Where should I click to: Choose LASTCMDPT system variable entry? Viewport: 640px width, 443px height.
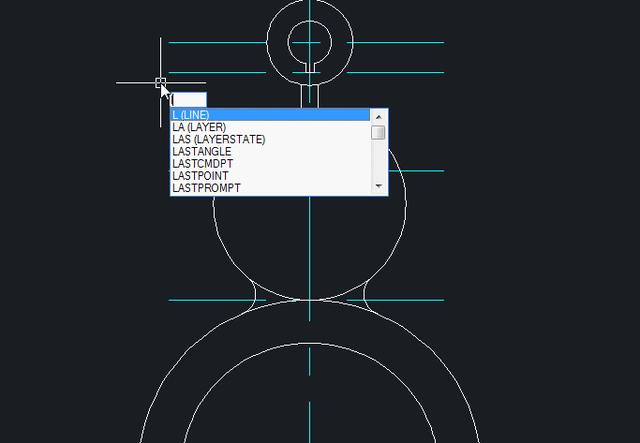point(270,164)
